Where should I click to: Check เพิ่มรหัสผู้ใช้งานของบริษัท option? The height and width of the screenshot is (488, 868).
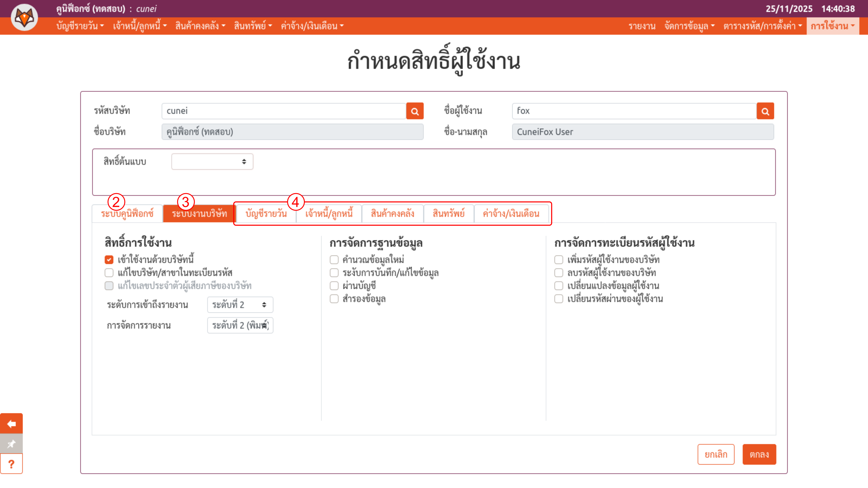559,260
